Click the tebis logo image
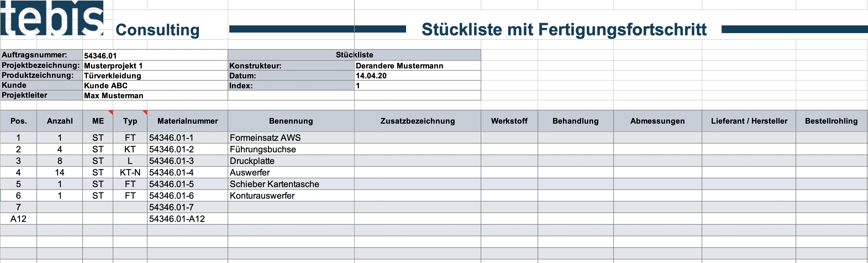 point(52,18)
